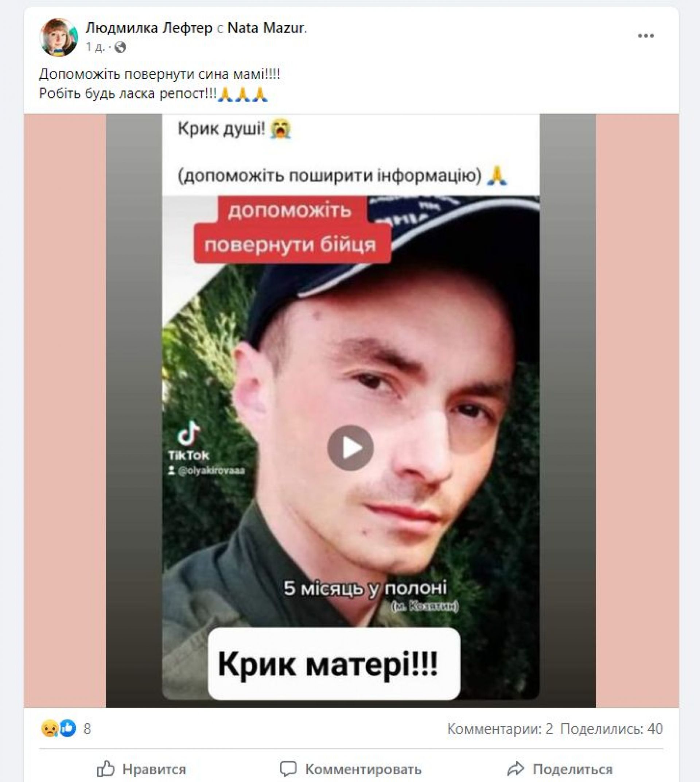Click the Нравится like button
Screen dimensions: 700x782
coord(141,769)
